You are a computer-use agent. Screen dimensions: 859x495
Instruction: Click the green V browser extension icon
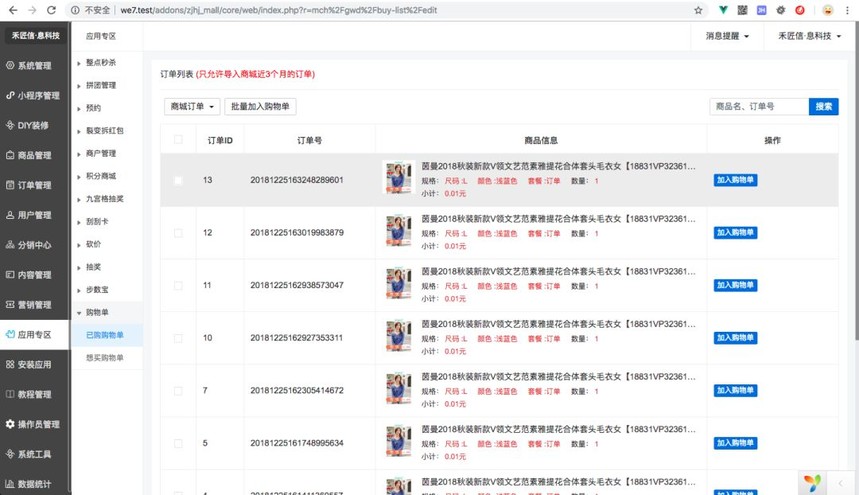723,10
